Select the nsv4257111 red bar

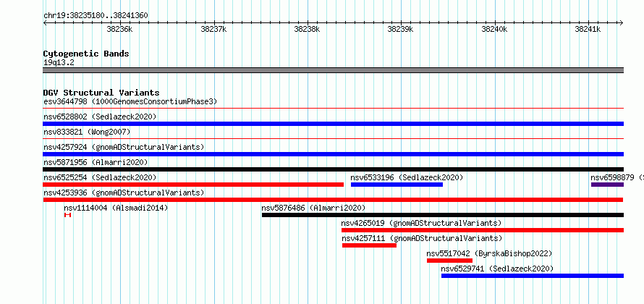(x=369, y=245)
